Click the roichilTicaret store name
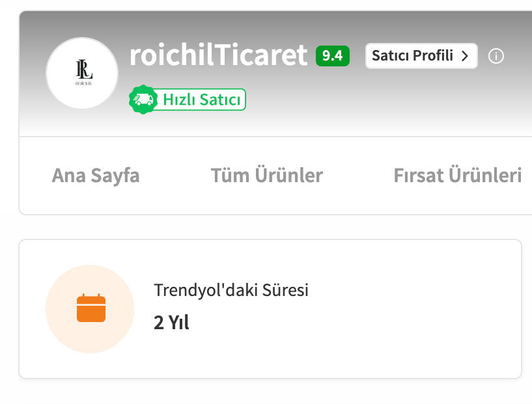532x404 pixels. (x=218, y=55)
